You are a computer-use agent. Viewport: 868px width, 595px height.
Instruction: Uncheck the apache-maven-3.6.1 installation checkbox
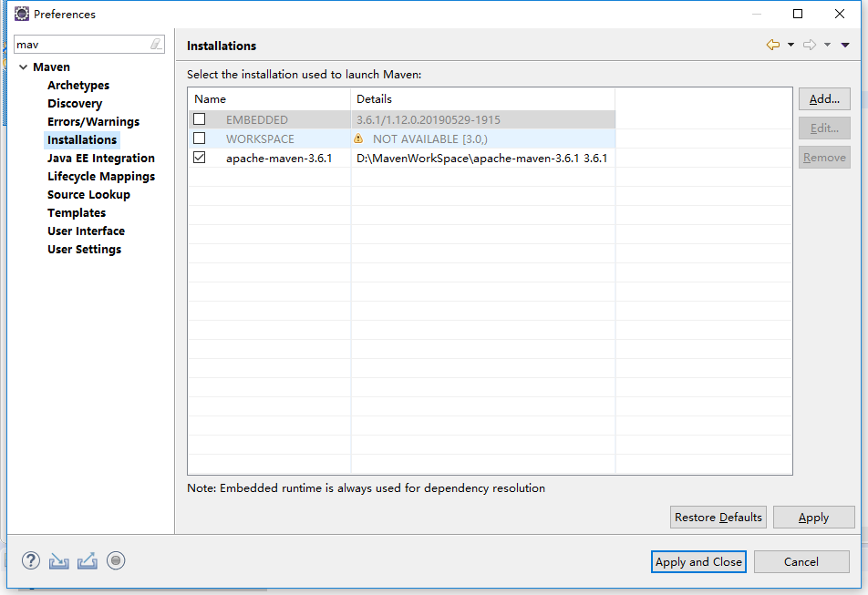[x=200, y=158]
